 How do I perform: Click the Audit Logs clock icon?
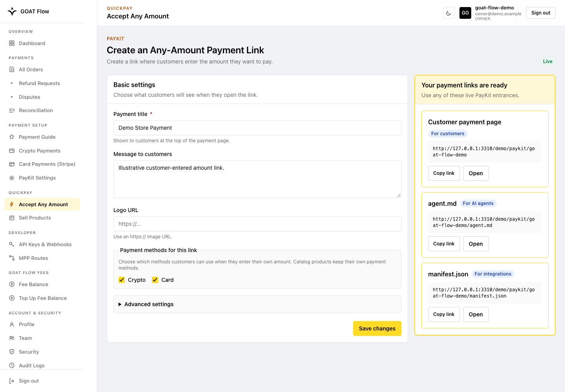coord(12,366)
